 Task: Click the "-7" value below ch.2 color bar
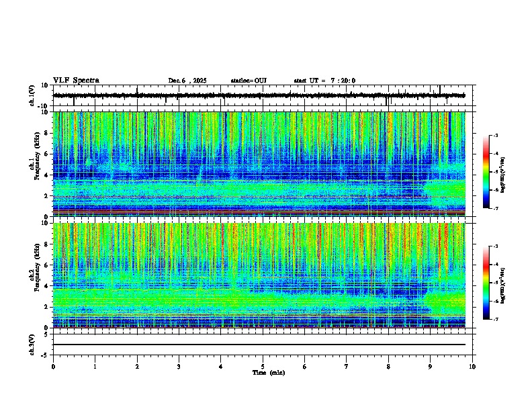(x=496, y=319)
